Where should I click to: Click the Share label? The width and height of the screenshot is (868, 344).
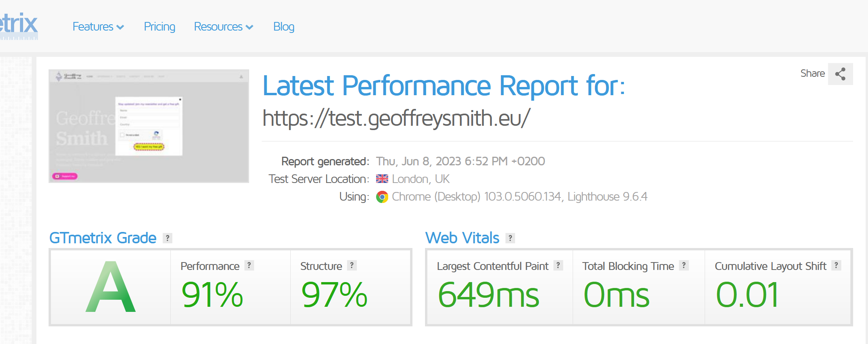(x=812, y=73)
